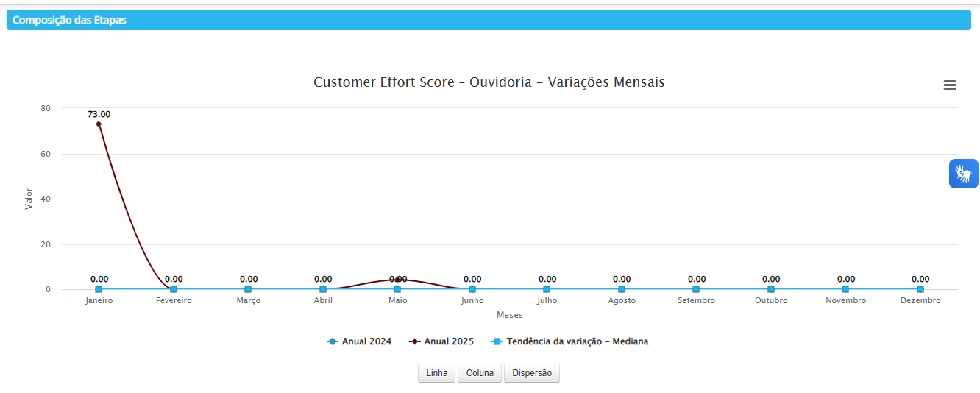Click the Março median square marker
Screen dimensions: 980x393
(x=248, y=289)
